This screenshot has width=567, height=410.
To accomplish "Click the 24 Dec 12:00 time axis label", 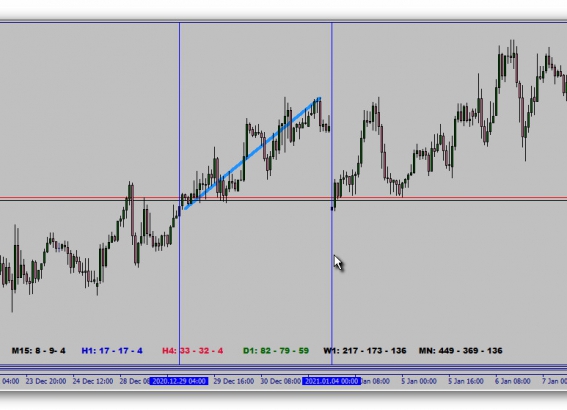I will pos(93,381).
